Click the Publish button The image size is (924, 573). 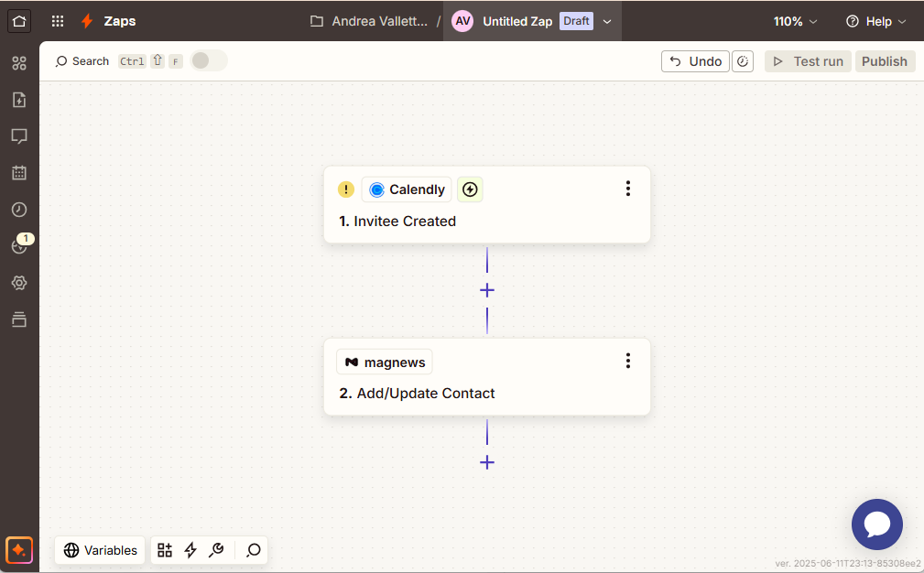click(884, 61)
